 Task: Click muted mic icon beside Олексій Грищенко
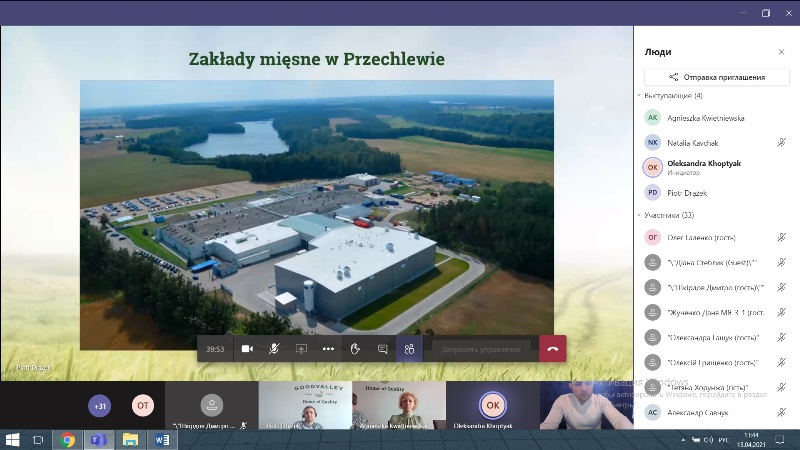[x=781, y=362]
